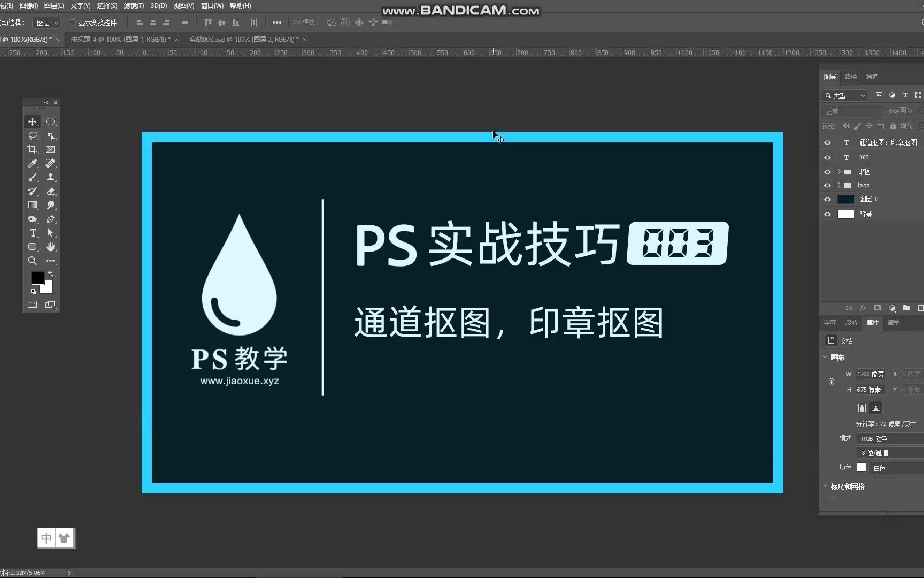Select the Horizontal Type tool
Screen dimensions: 924x578
[33, 233]
